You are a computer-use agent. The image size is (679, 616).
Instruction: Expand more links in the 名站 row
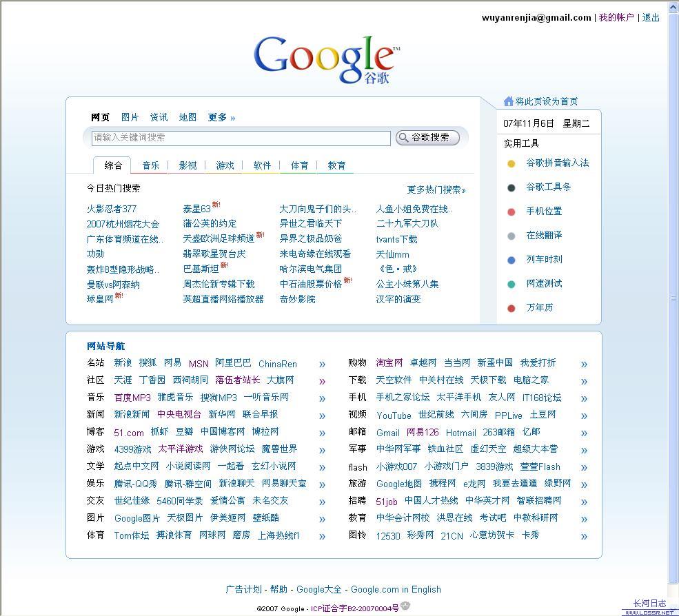tap(322, 365)
